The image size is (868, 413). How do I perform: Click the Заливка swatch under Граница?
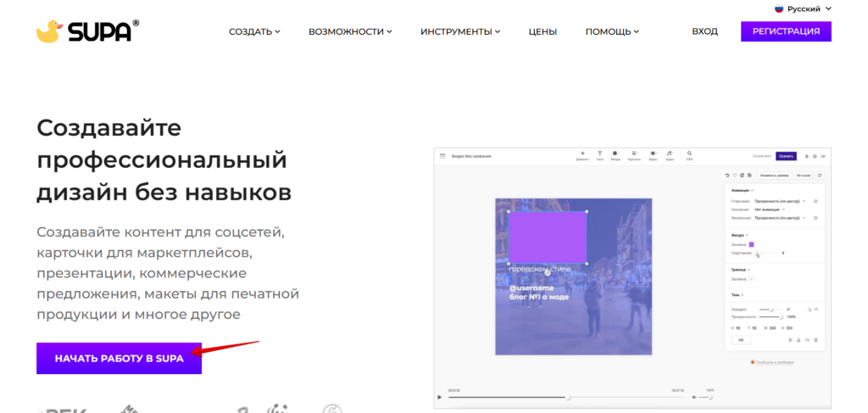coord(751,279)
